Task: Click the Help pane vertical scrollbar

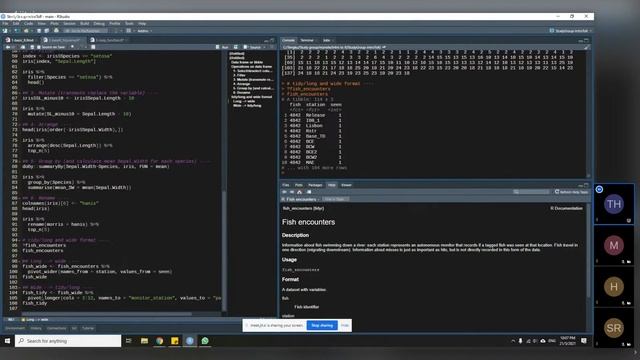Action: pos(589,249)
